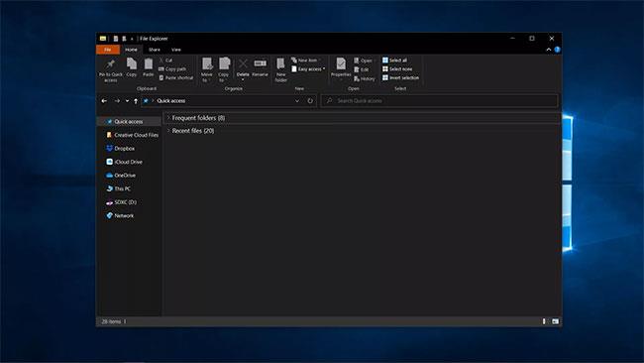The width and height of the screenshot is (644, 363).
Task: Refresh the Quick access view
Action: point(310,101)
